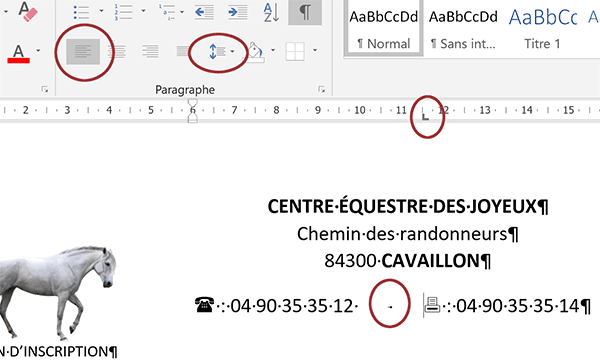Click the fax symbol in the document

(x=432, y=305)
